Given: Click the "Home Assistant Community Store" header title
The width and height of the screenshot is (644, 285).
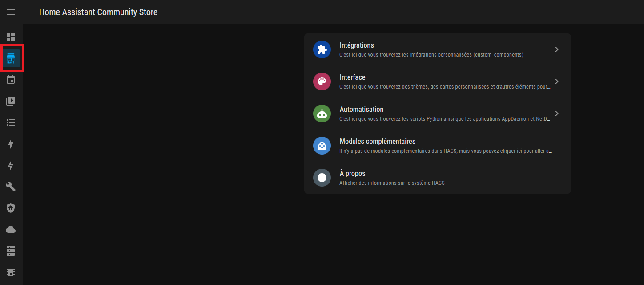Looking at the screenshot, I should coord(98,12).
